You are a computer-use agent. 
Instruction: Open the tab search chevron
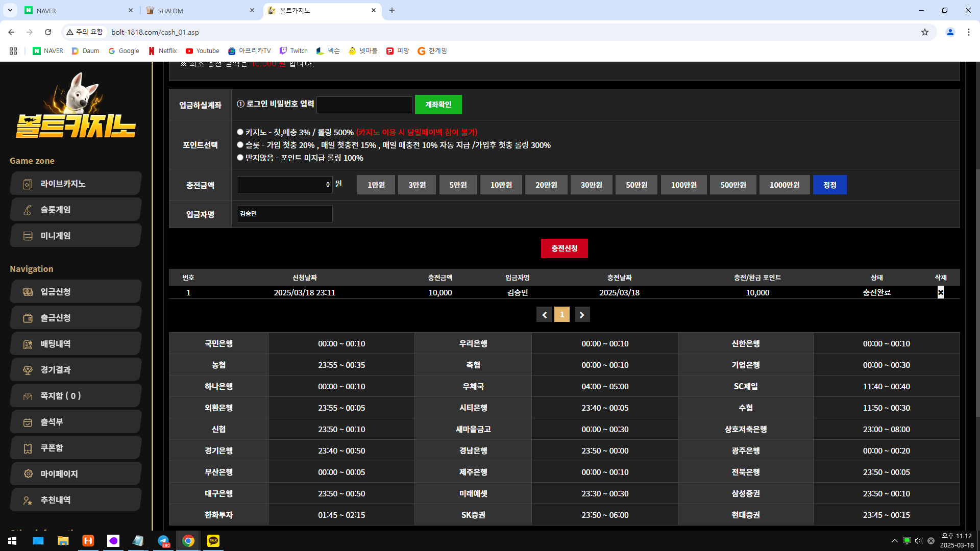click(x=10, y=10)
